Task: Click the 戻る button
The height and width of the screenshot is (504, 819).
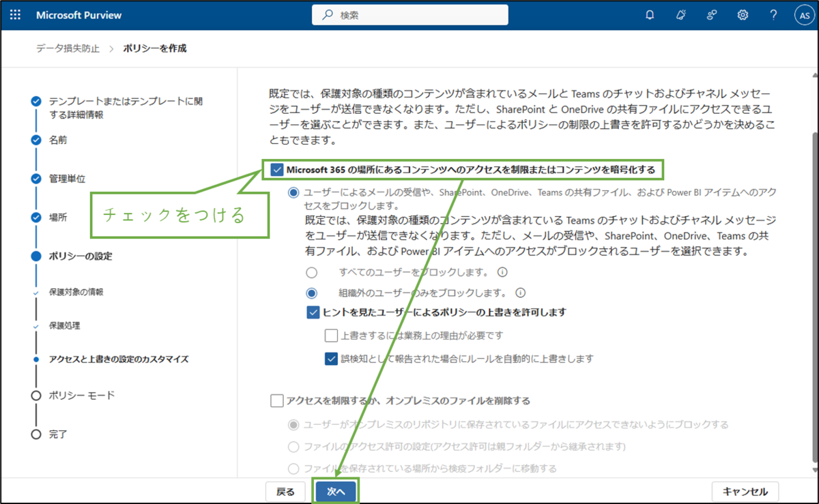Action: 285,492
